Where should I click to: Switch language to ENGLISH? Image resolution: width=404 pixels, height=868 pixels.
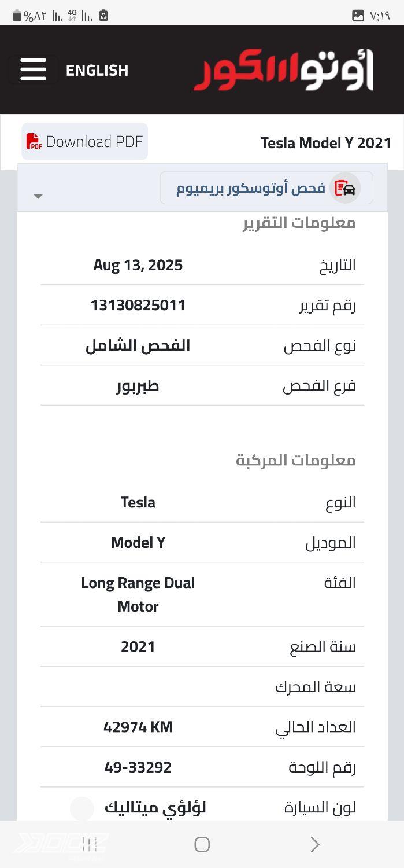(97, 71)
